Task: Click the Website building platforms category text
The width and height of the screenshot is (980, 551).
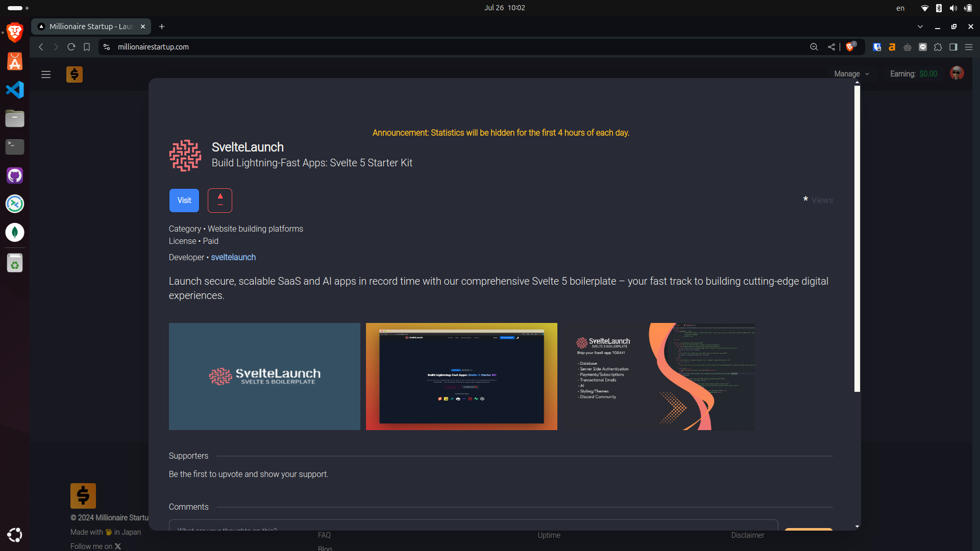Action: pos(255,229)
